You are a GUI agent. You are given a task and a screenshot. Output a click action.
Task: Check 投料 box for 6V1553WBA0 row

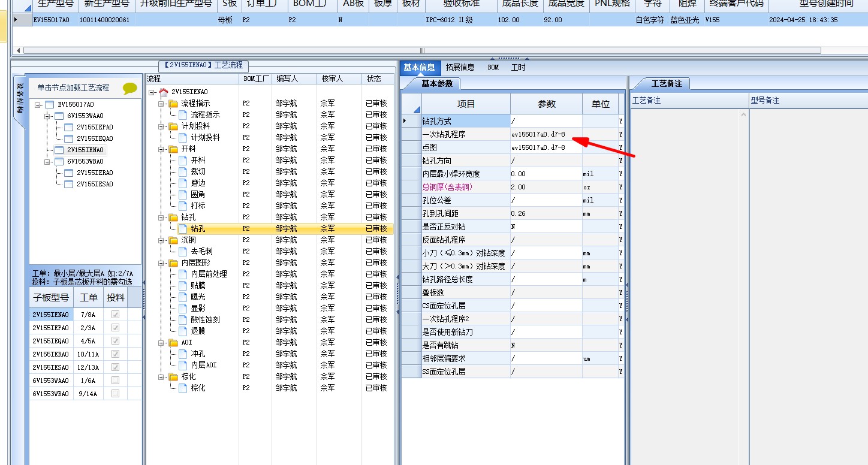[115, 394]
